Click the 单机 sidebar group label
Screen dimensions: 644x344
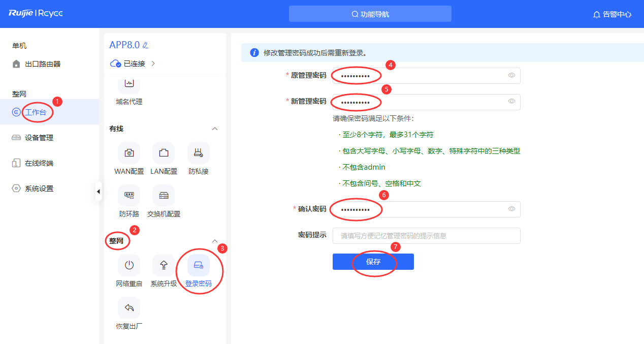[19, 46]
